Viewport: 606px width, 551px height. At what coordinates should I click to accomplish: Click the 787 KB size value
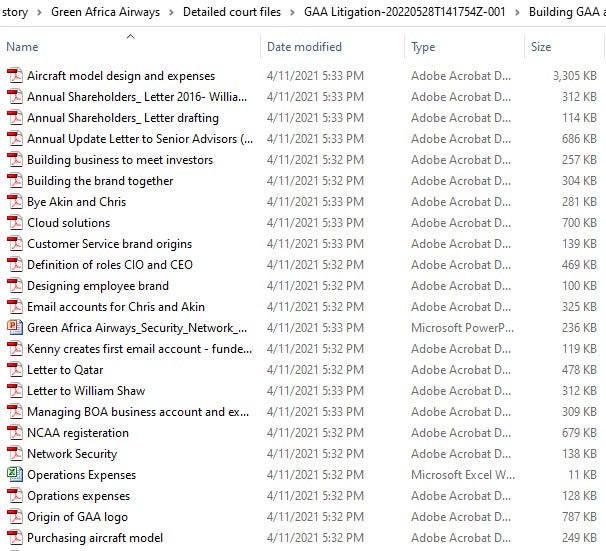(x=579, y=517)
